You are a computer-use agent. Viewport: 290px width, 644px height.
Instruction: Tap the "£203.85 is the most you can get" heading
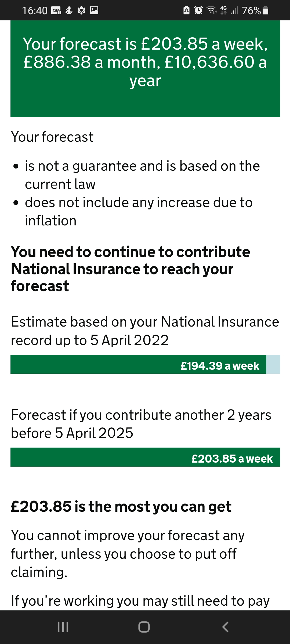pyautogui.click(x=121, y=507)
